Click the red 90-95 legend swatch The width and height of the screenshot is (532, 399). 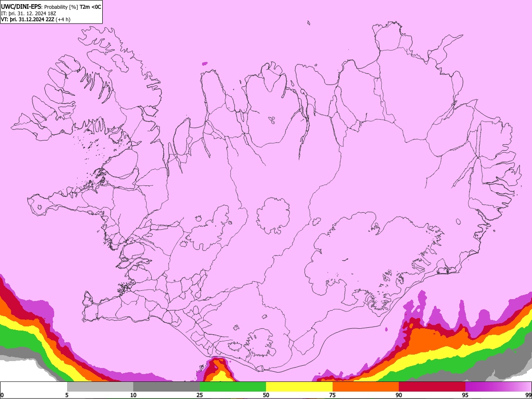tap(432, 387)
